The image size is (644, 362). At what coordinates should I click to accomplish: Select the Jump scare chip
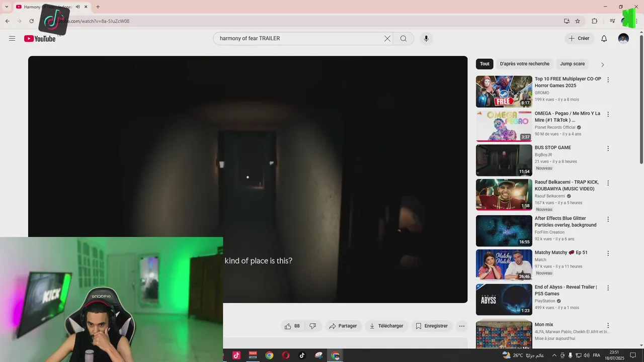(x=573, y=64)
